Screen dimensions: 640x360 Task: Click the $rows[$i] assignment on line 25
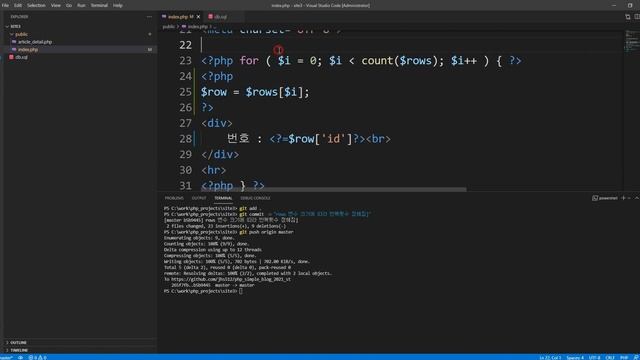[255, 92]
